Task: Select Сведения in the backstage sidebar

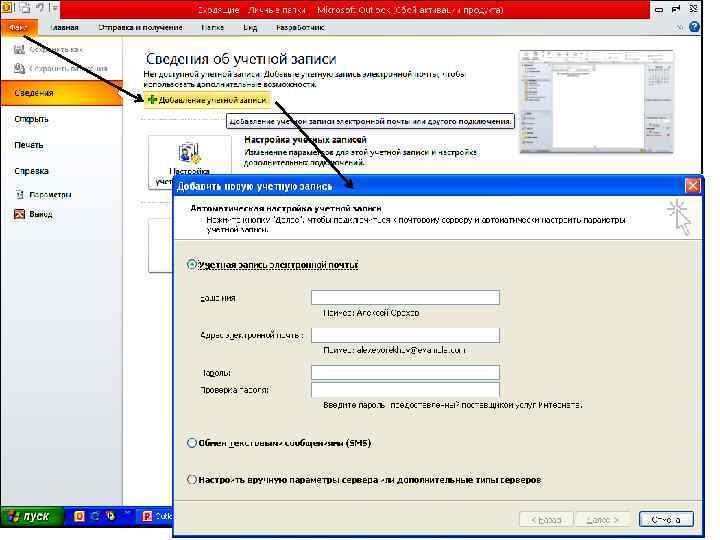Action: [x=62, y=93]
